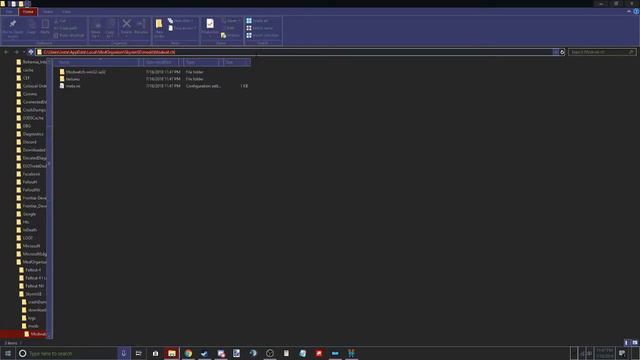
Task: Sort by the Size column header
Action: tap(236, 62)
